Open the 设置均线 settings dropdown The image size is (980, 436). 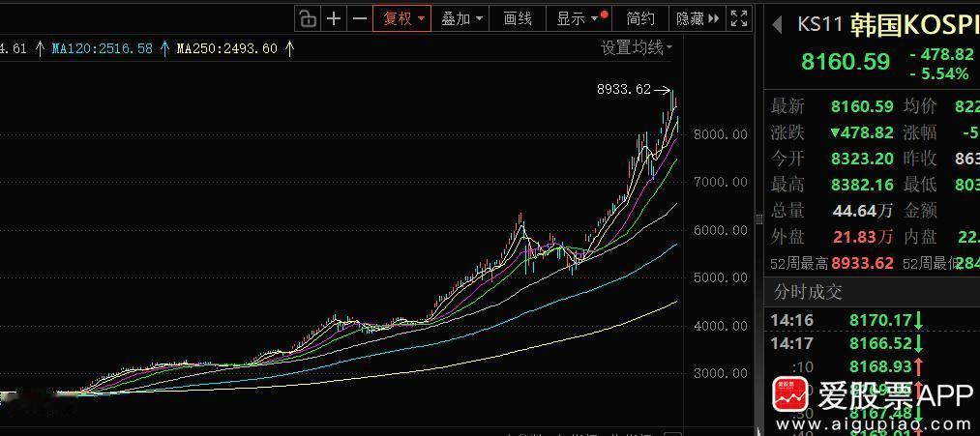[637, 48]
